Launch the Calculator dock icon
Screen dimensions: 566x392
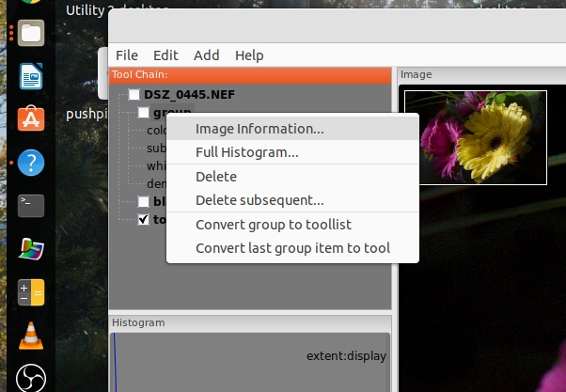(x=31, y=291)
